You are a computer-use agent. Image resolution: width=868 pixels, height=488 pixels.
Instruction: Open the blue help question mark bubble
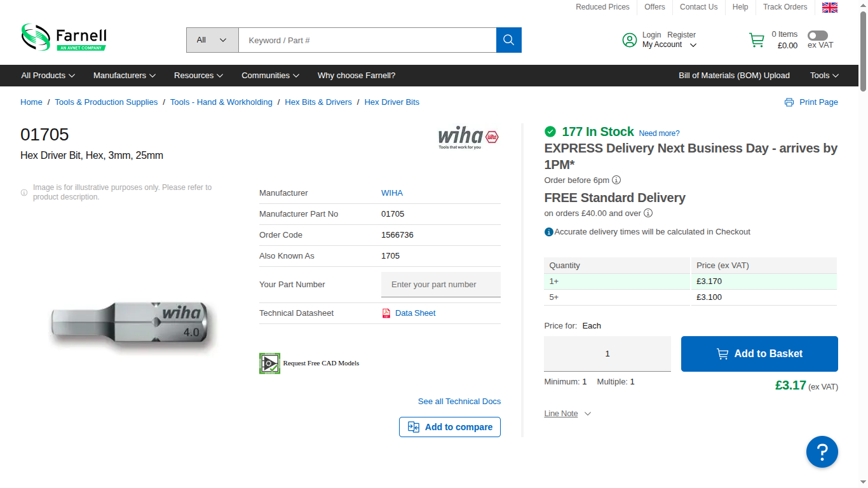822,452
